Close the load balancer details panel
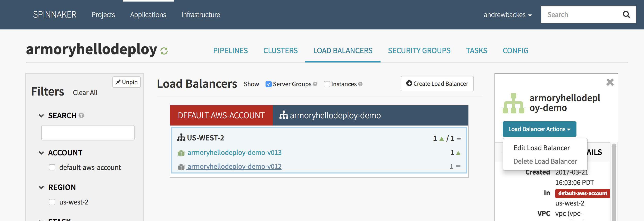644x221 pixels. (x=610, y=82)
